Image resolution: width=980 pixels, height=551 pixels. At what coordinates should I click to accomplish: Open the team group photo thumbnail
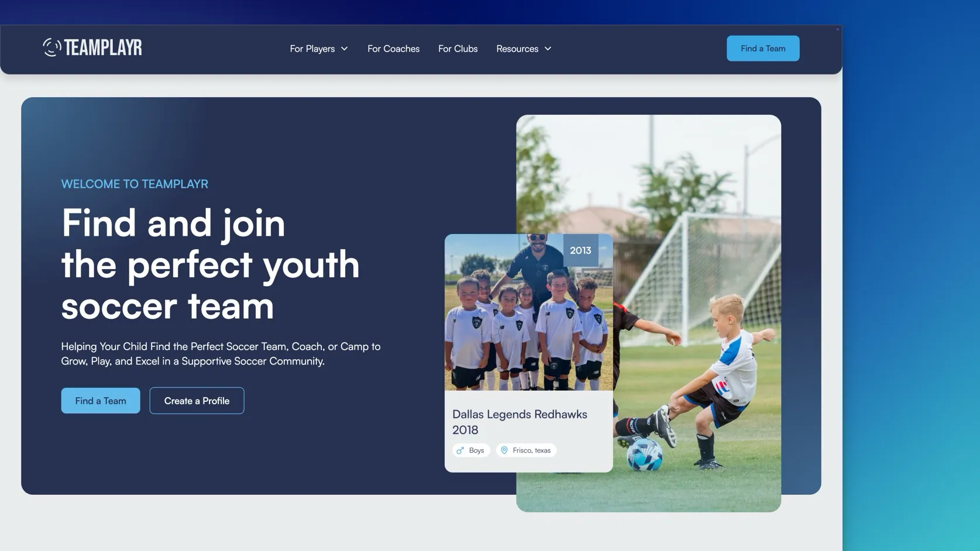click(x=529, y=312)
